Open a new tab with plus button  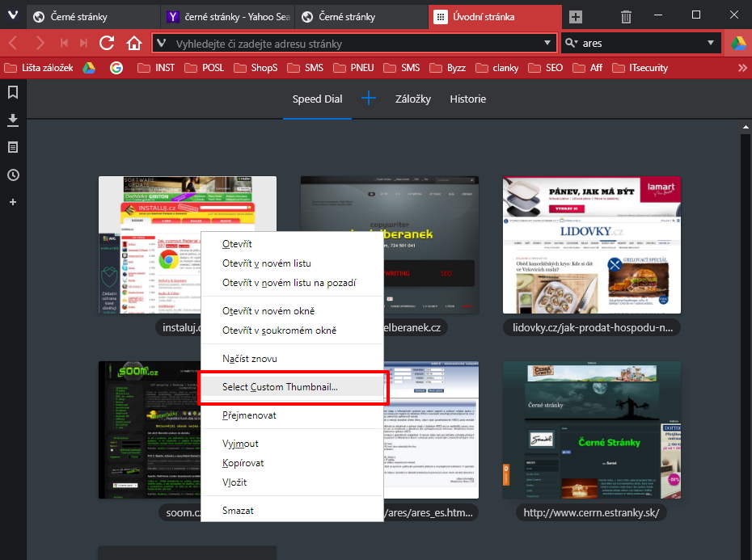[576, 17]
